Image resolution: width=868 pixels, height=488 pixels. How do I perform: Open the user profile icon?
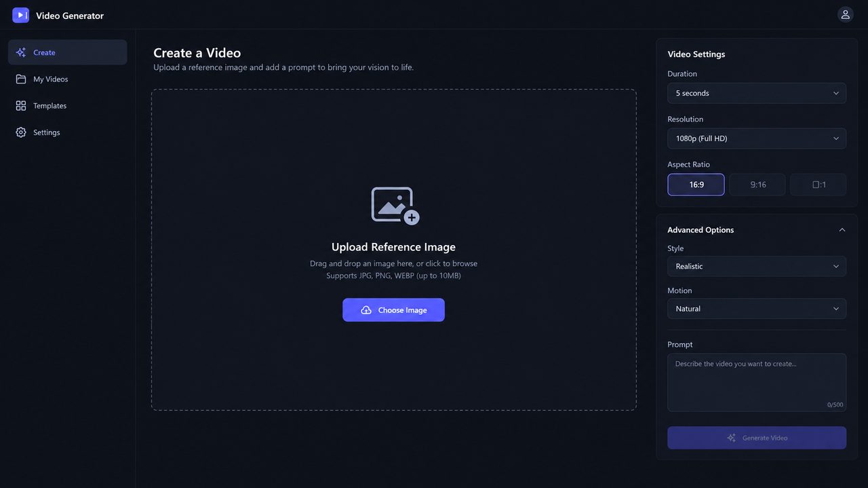[x=845, y=14]
